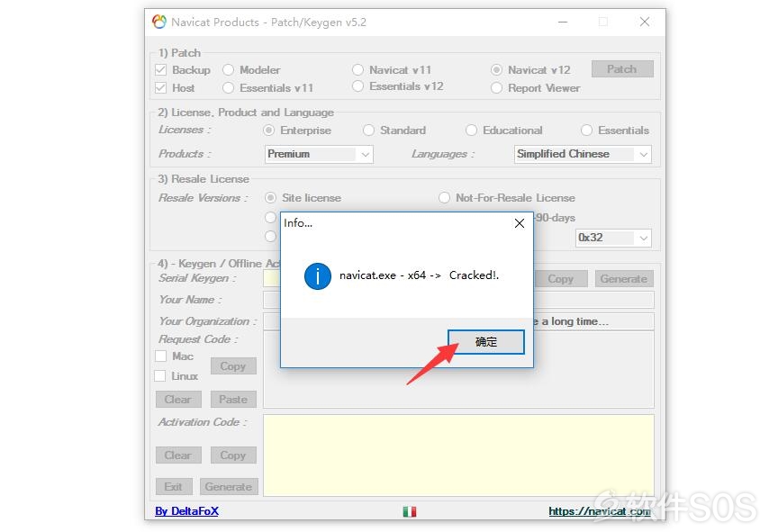Click the Generate button in the Serial Keygen row

coord(624,279)
